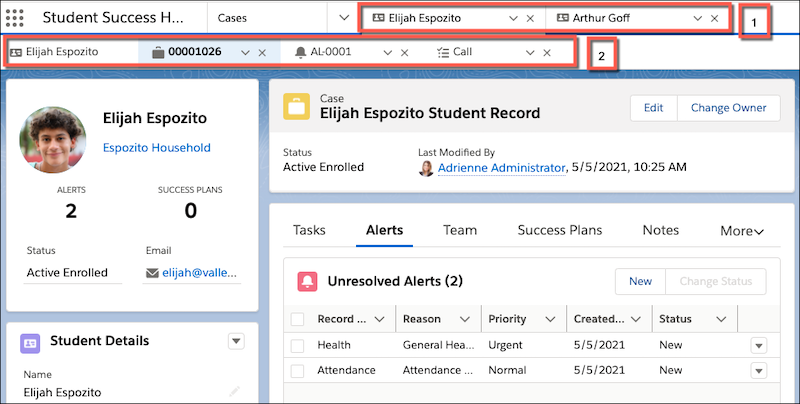Click the red Unresolved Alerts bell icon
Viewport: 800px width, 404px height.
(x=307, y=281)
